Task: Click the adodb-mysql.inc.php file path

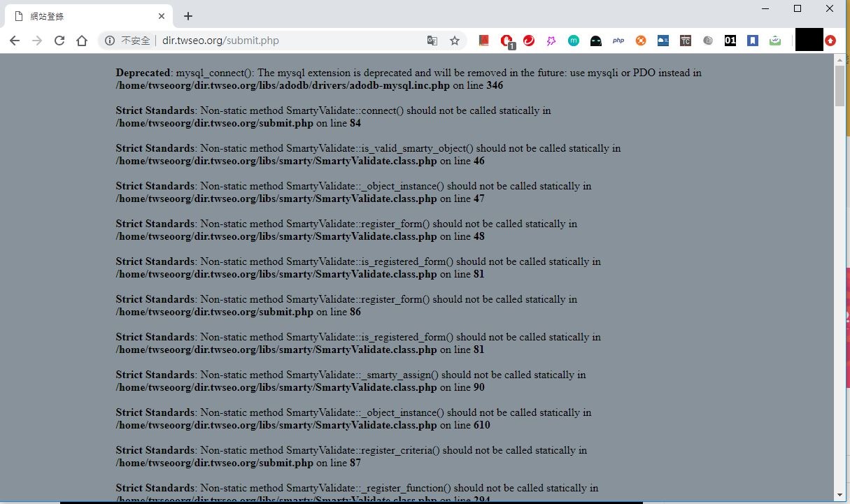Action: pyautogui.click(x=283, y=85)
